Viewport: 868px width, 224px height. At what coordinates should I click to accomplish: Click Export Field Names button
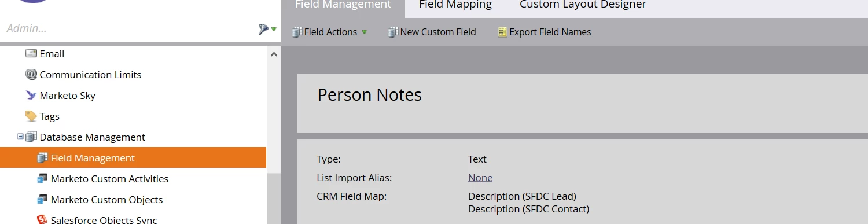(545, 32)
